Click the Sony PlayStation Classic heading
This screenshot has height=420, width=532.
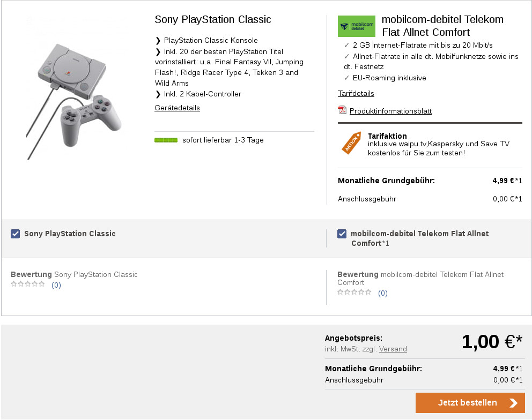[213, 20]
